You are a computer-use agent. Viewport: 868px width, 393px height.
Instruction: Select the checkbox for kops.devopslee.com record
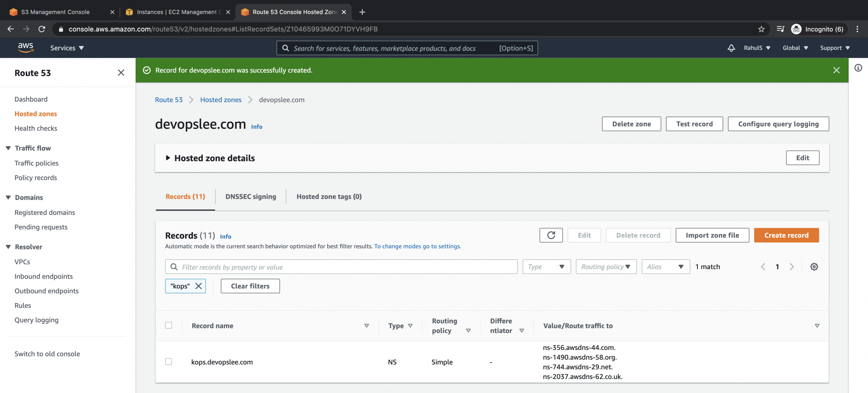click(x=169, y=362)
